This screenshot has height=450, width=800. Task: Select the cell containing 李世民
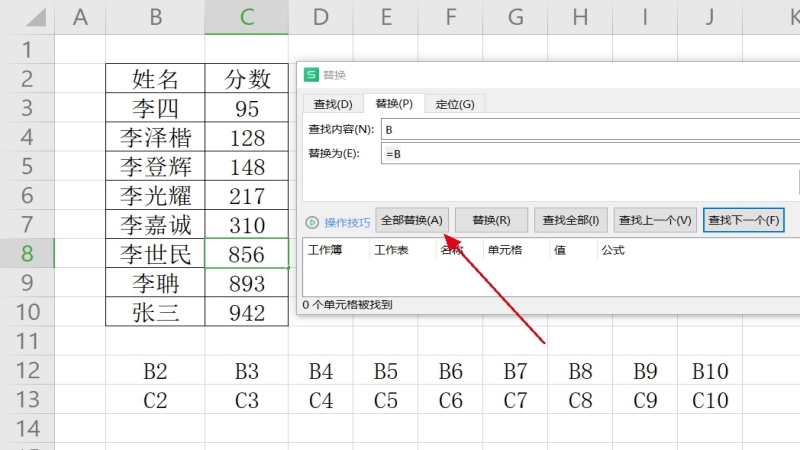(155, 254)
